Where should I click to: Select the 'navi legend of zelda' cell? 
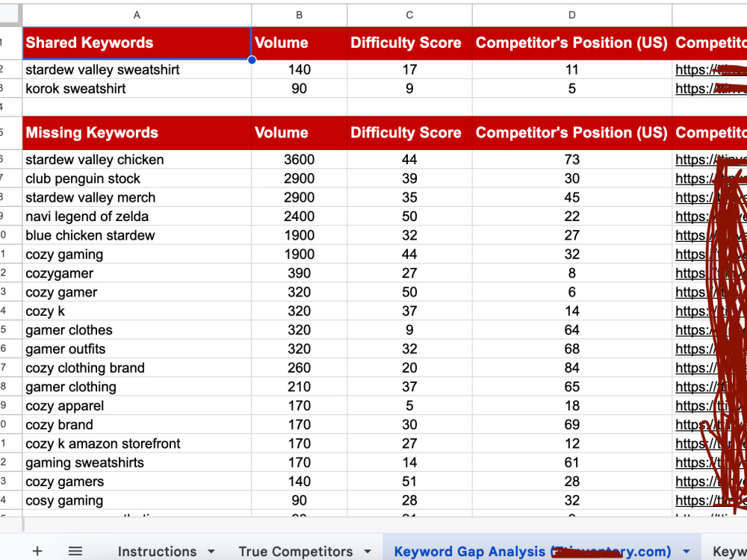point(137,217)
